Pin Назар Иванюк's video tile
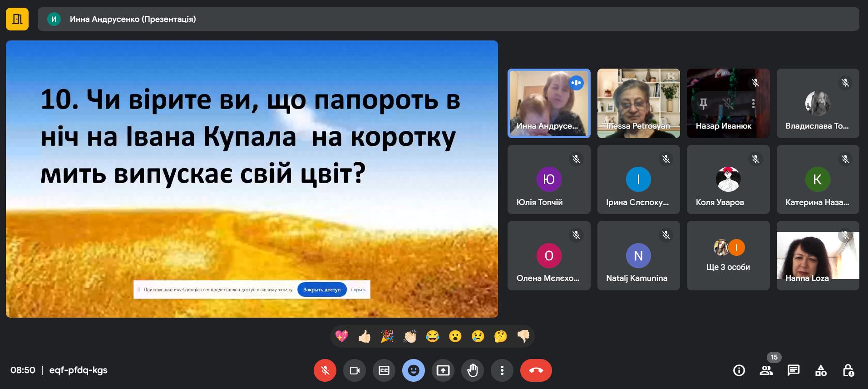The width and height of the screenshot is (868, 389). pos(703,104)
